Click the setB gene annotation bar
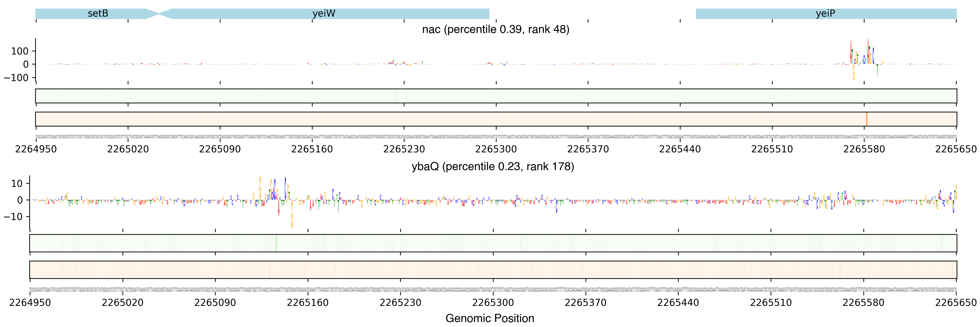The width and height of the screenshot is (980, 327). 98,14
